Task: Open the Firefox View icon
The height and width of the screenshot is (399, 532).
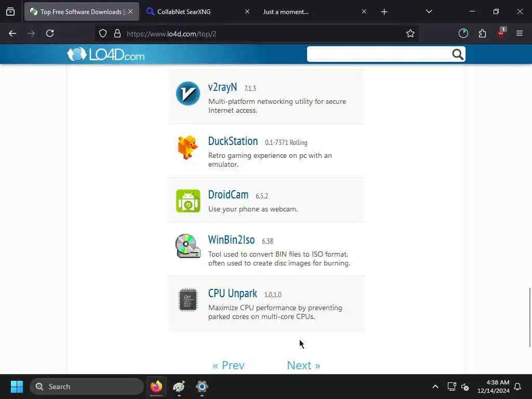Action: [10, 12]
